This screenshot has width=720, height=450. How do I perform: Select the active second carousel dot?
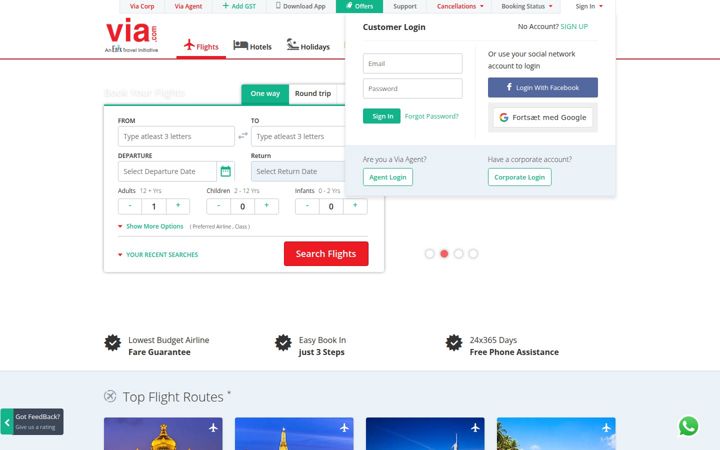click(x=444, y=253)
